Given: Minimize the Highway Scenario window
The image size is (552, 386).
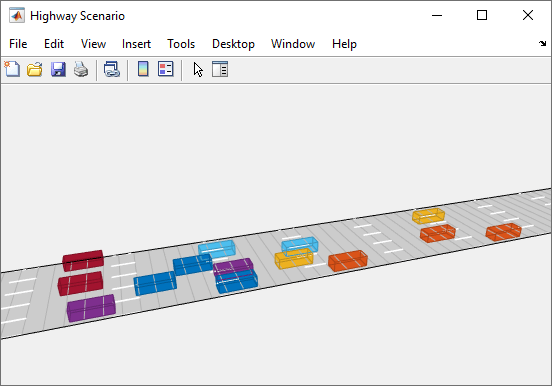Looking at the screenshot, I should click(x=437, y=15).
